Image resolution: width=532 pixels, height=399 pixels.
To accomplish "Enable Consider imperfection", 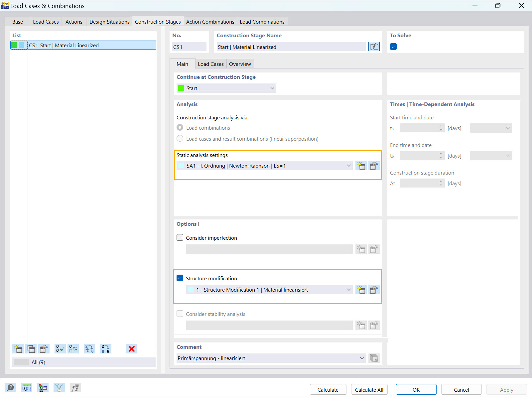I will [180, 237].
